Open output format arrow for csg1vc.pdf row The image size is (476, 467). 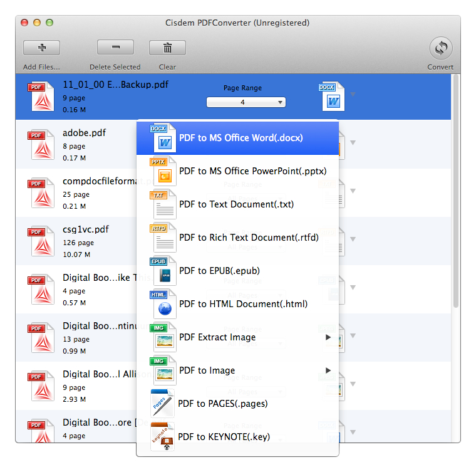(353, 239)
